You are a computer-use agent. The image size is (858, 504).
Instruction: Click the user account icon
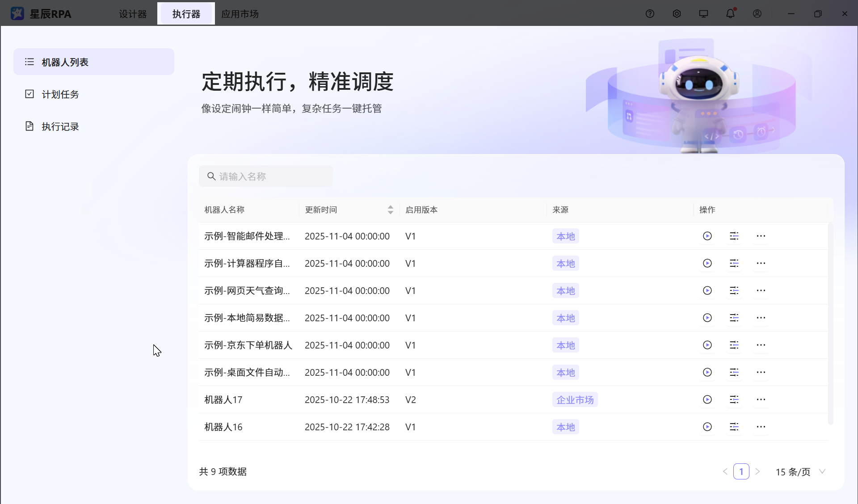tap(757, 14)
